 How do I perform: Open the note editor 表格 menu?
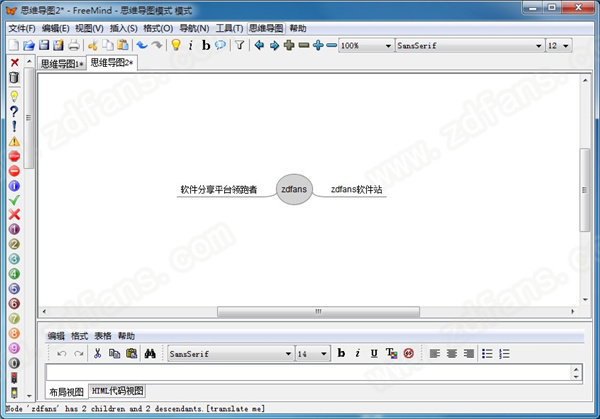(103, 336)
